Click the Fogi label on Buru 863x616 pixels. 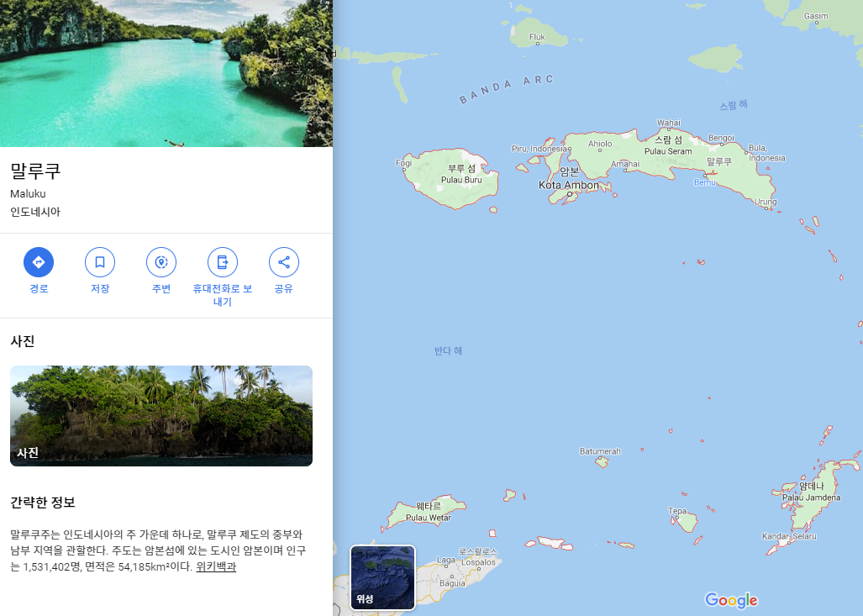tap(403, 163)
